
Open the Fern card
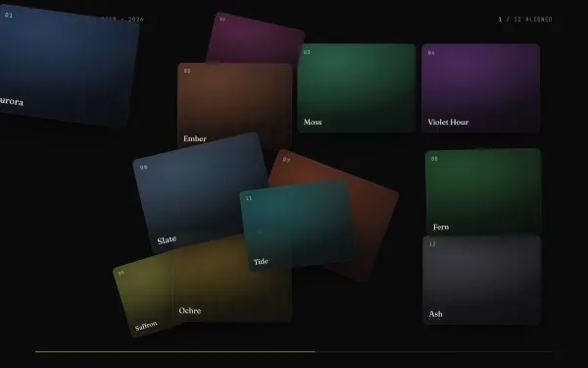[x=483, y=191]
